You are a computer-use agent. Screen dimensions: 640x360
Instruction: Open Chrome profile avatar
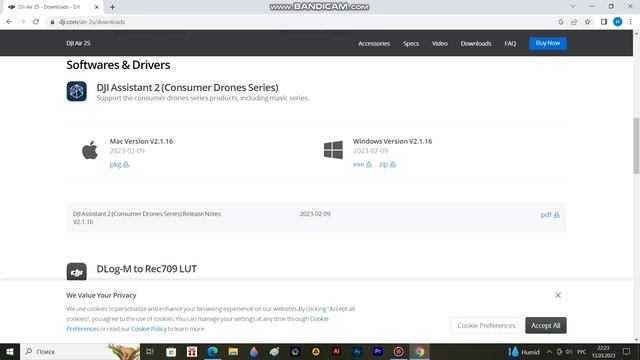(x=618, y=22)
